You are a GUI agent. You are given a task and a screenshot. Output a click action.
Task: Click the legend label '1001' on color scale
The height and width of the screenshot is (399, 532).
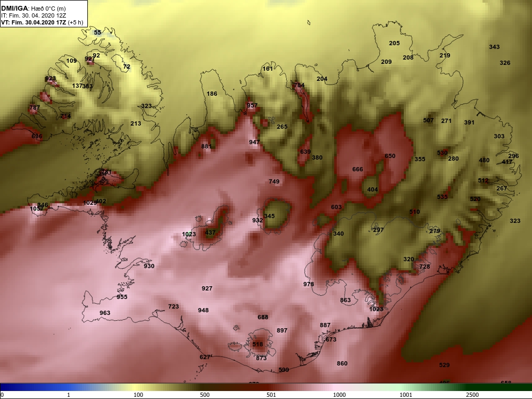(x=406, y=395)
